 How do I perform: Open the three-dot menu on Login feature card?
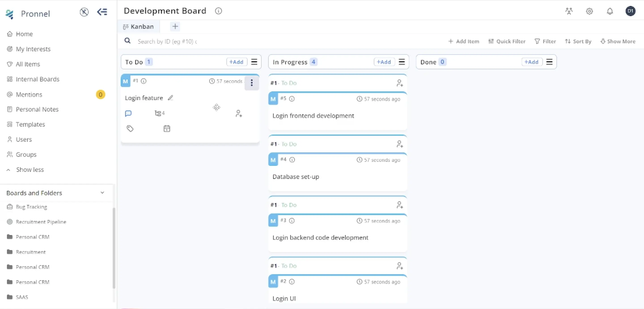click(x=252, y=83)
